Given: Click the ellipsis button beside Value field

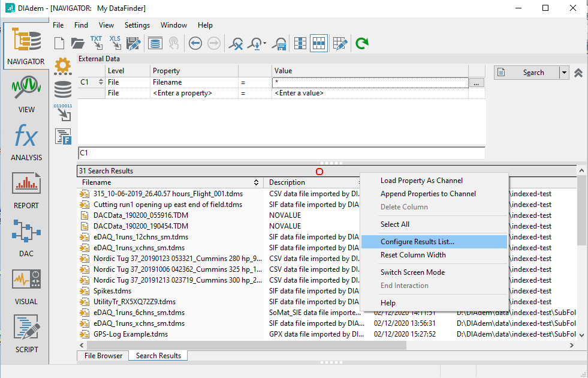Looking at the screenshot, I should [477, 83].
